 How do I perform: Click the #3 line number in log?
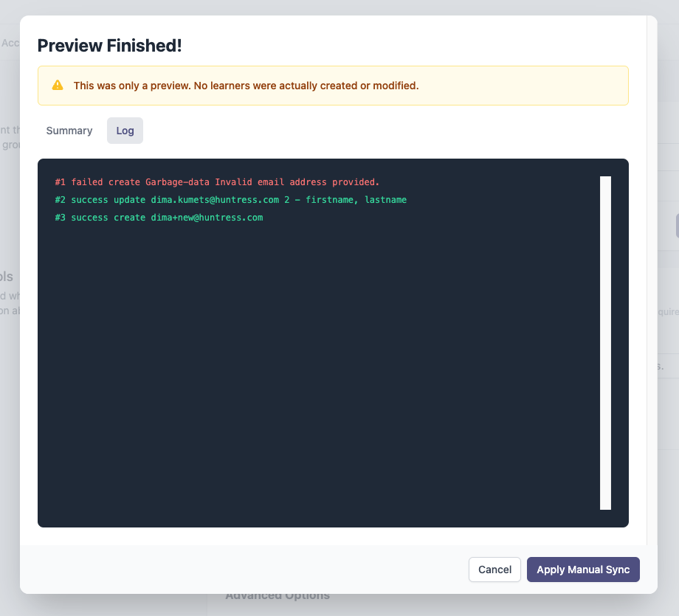click(x=61, y=218)
